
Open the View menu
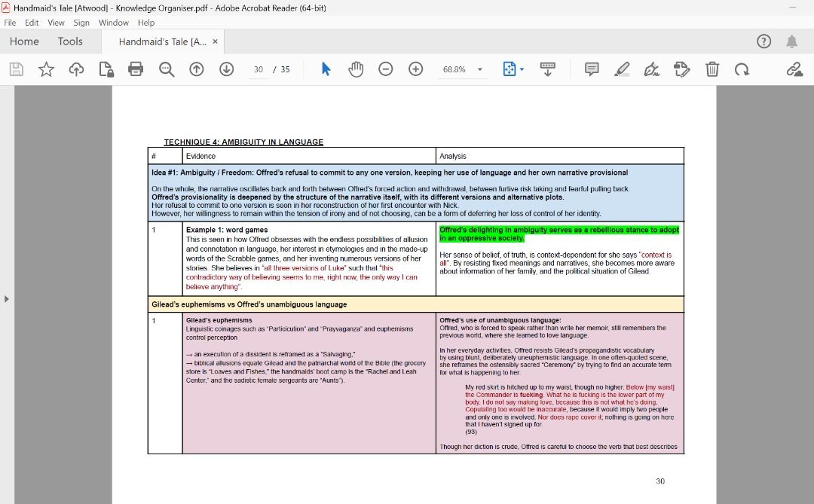pos(56,23)
